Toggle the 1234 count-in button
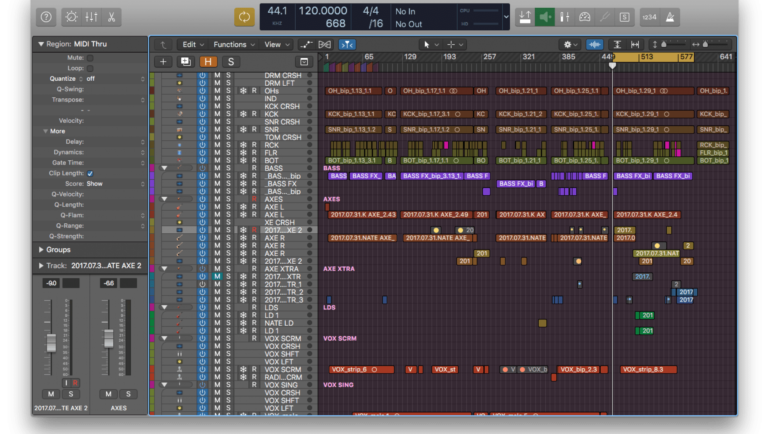Image resolution: width=768 pixels, height=434 pixels. tap(649, 17)
